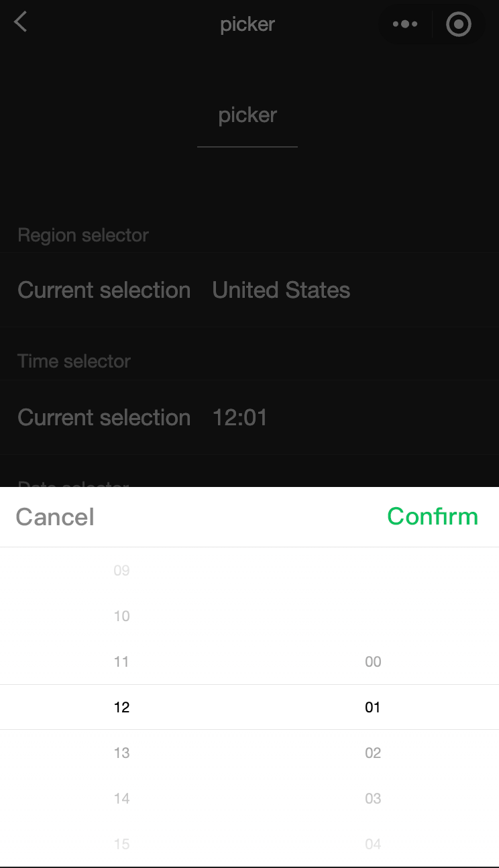Tap the selected hour 12
The height and width of the screenshot is (868, 499).
(x=121, y=707)
